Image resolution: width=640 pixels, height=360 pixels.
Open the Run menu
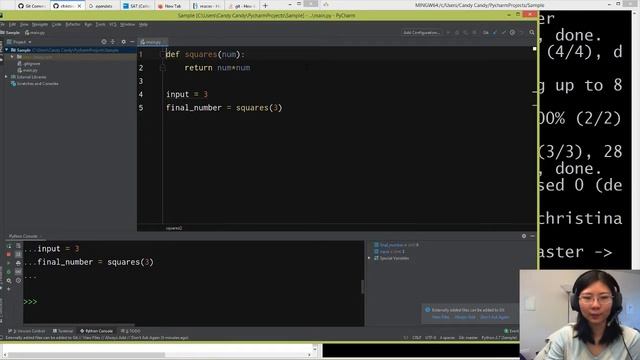(88, 24)
